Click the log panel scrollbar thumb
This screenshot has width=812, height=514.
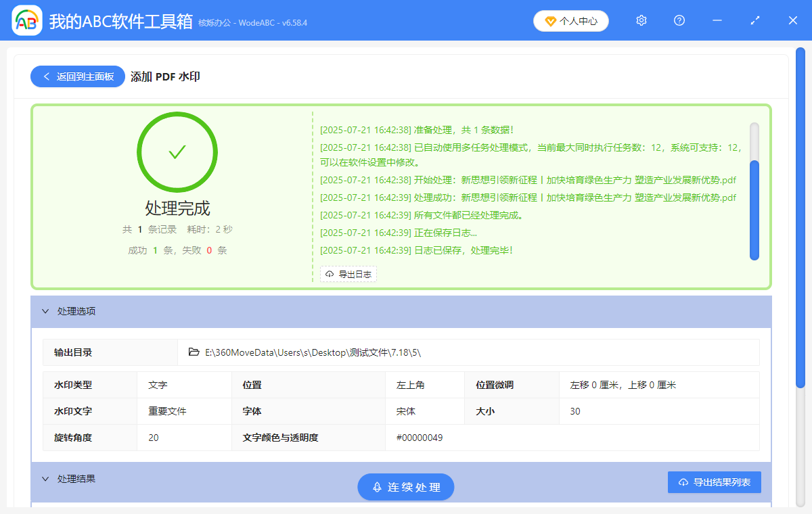click(754, 210)
